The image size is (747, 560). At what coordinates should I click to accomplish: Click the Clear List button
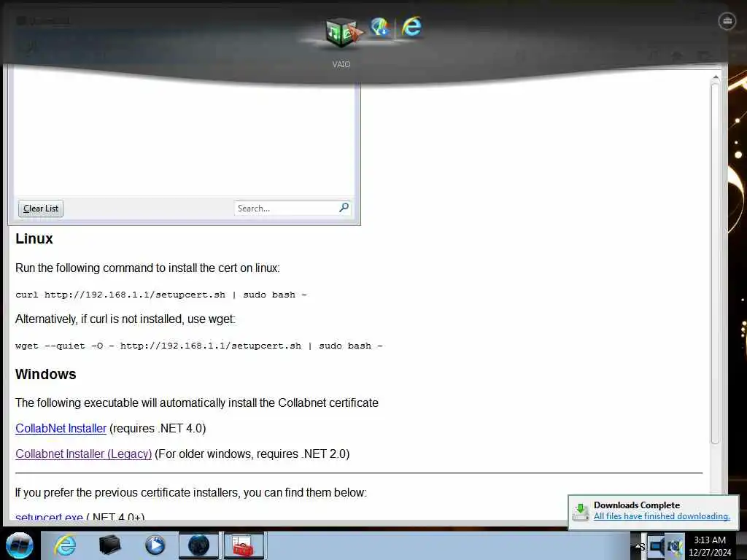tap(41, 209)
